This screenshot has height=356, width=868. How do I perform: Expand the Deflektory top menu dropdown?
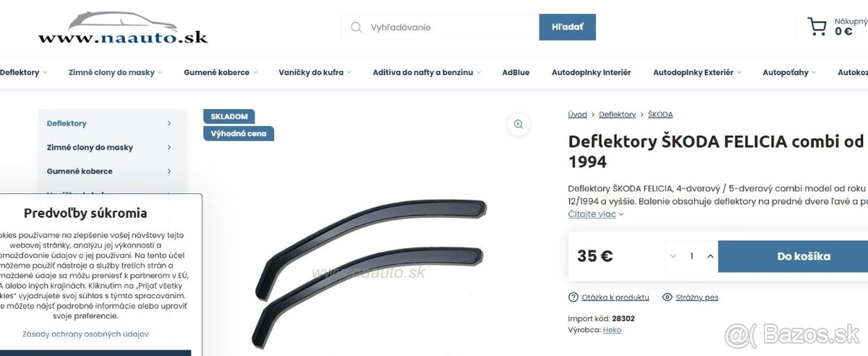pos(24,72)
